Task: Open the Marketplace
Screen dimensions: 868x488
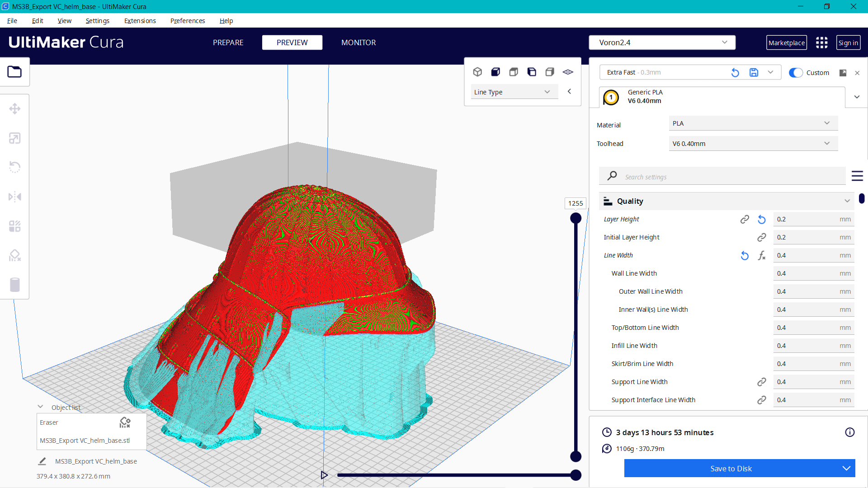Action: (787, 42)
